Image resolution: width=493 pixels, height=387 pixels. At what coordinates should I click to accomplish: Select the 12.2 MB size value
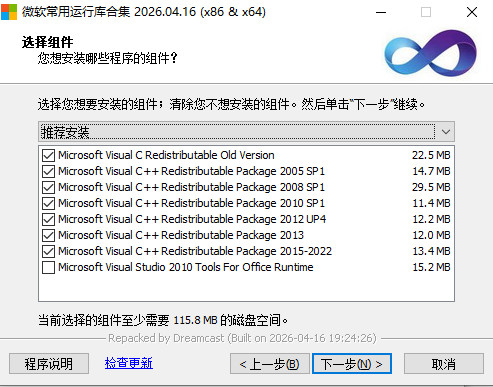tap(431, 219)
